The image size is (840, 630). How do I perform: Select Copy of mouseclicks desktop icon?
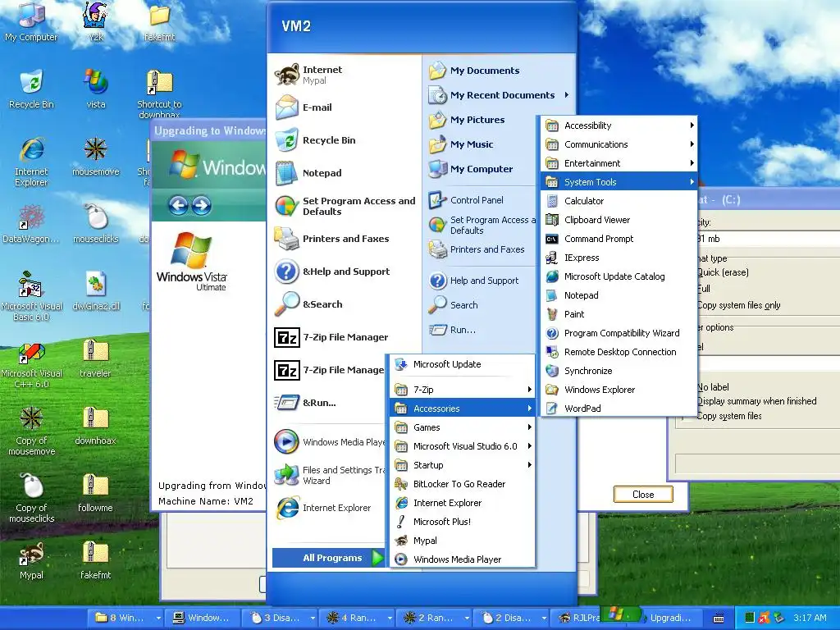coord(31,498)
